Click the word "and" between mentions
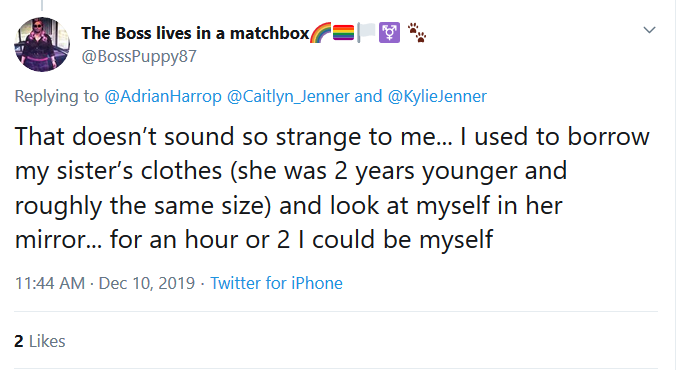The image size is (691, 370). pos(368,96)
